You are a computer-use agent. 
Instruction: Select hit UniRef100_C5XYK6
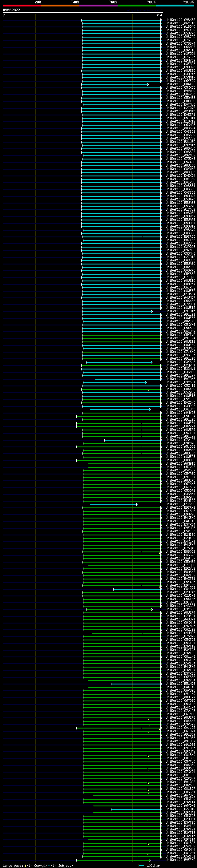tap(180, 325)
